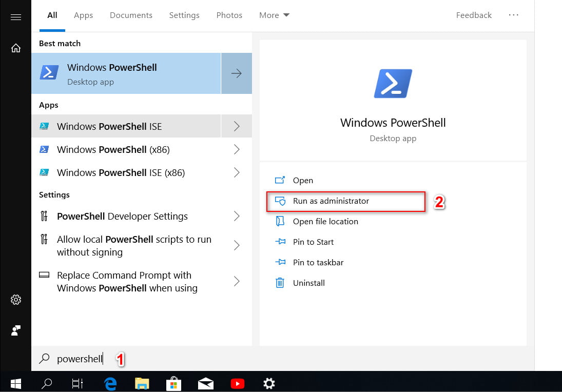Click Run as administrator
The height and width of the screenshot is (392, 562).
[x=331, y=201]
